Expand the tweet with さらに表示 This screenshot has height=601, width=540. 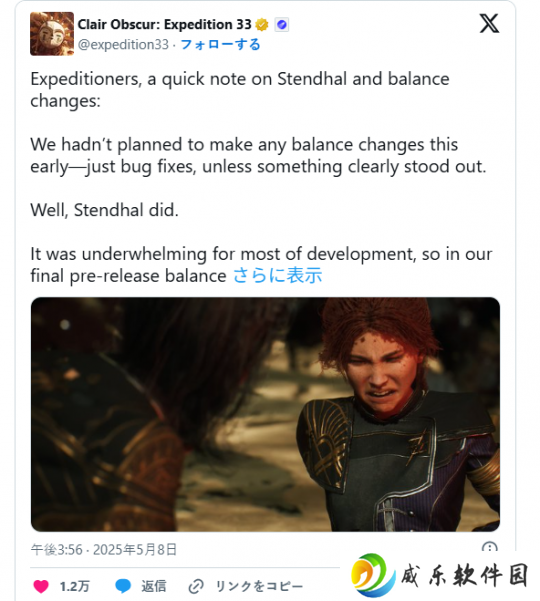coord(277,276)
